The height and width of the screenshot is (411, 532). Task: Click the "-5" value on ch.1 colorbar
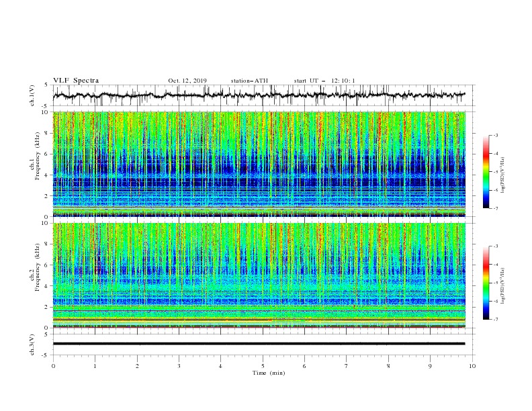(x=496, y=172)
